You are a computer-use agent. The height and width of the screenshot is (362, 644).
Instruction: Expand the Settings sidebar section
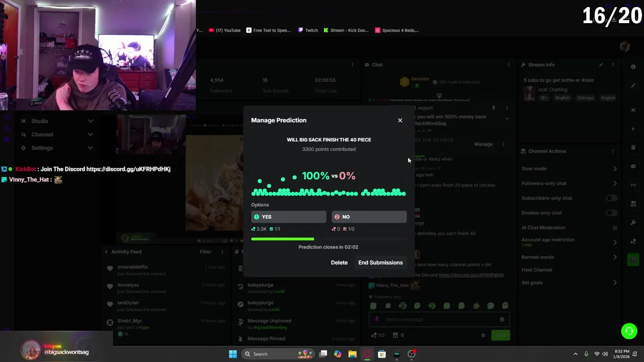(x=56, y=148)
